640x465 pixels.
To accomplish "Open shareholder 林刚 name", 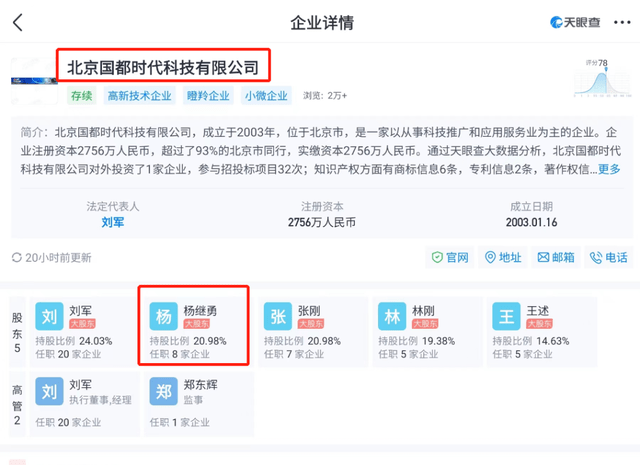I will (423, 311).
